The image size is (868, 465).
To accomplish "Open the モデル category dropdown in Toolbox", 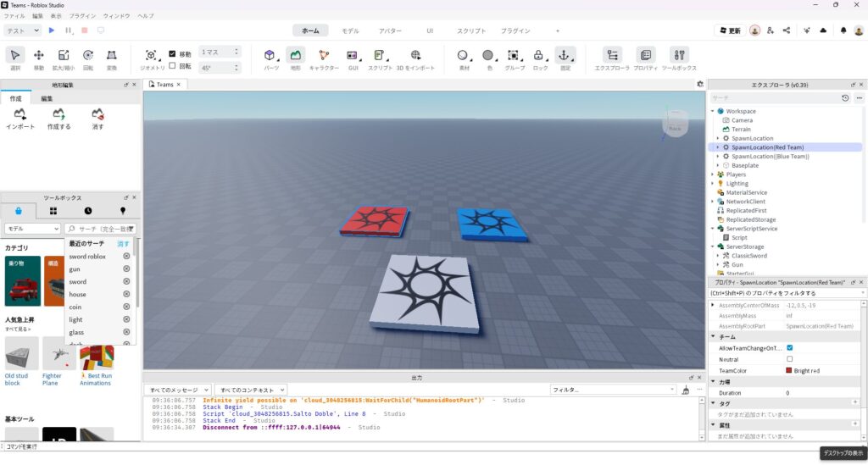I will 32,229.
